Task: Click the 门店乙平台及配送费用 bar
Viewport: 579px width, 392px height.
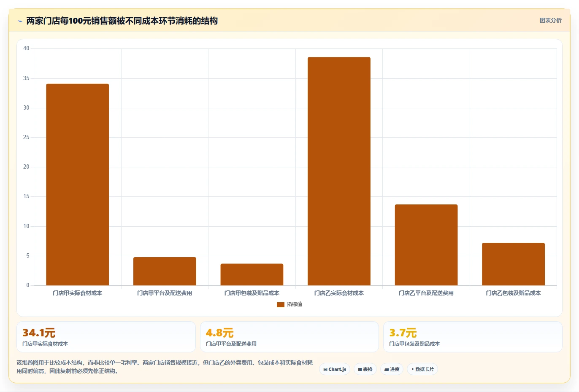Action: pyautogui.click(x=426, y=245)
